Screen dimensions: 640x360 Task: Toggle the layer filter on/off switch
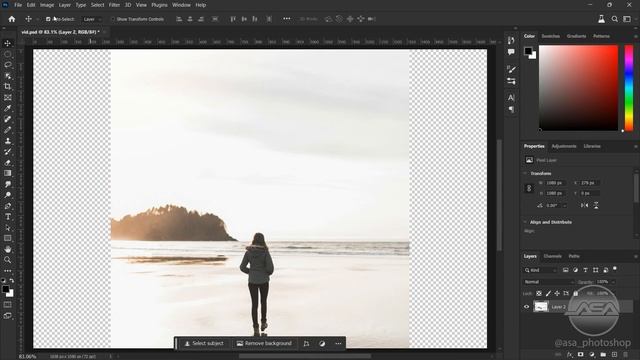coord(615,269)
